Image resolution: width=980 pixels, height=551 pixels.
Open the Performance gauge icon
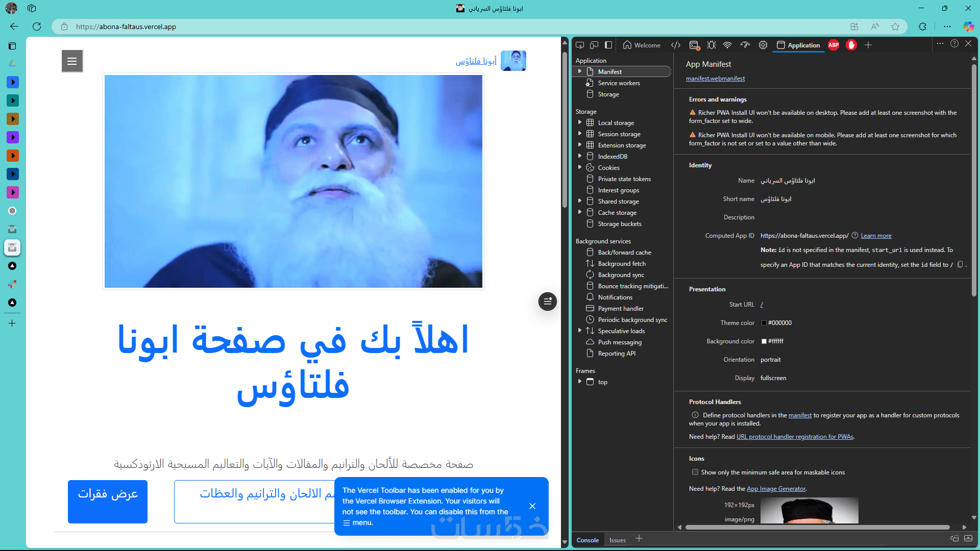click(745, 45)
